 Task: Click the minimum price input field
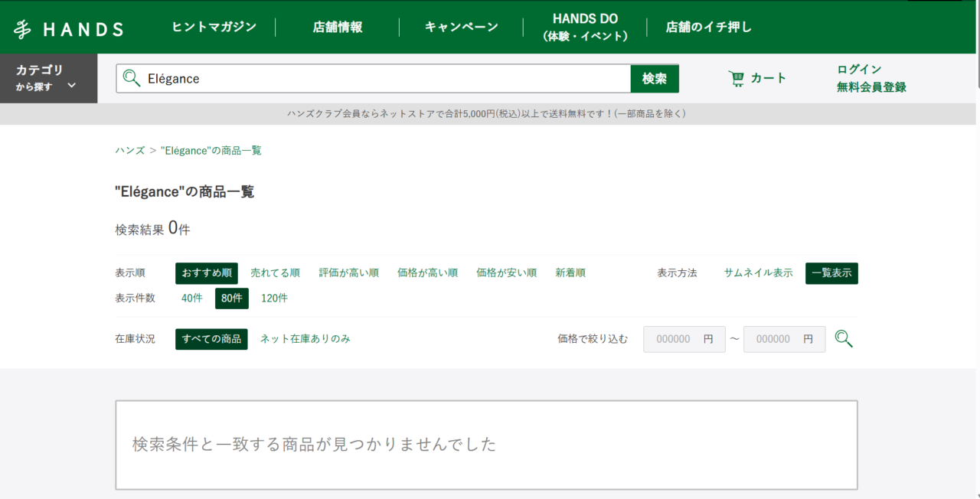click(684, 339)
